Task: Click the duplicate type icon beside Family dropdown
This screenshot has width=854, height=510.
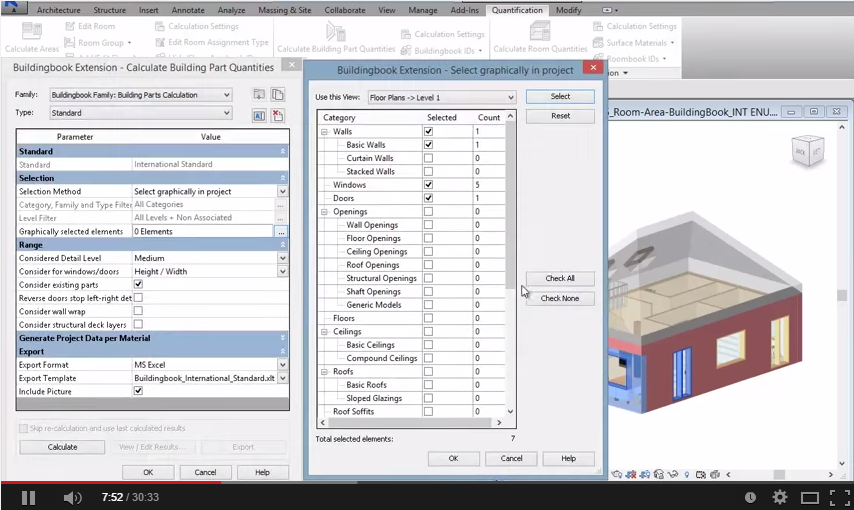Action: pyautogui.click(x=278, y=95)
